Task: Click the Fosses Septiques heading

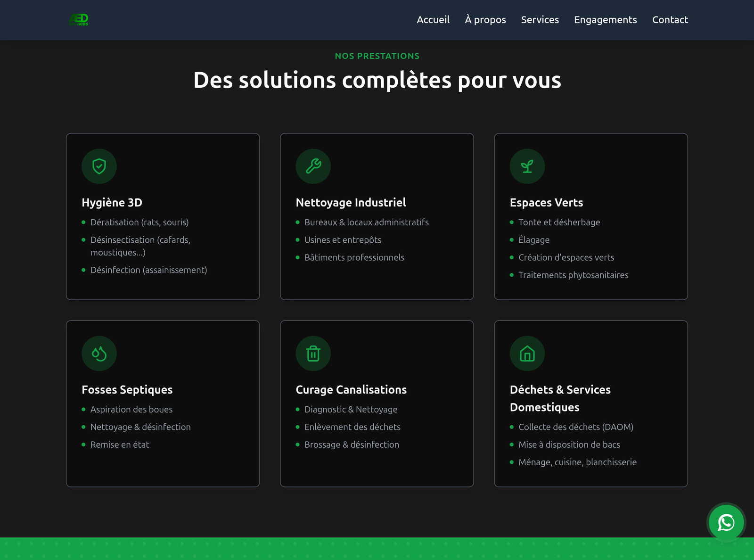Action: [127, 390]
